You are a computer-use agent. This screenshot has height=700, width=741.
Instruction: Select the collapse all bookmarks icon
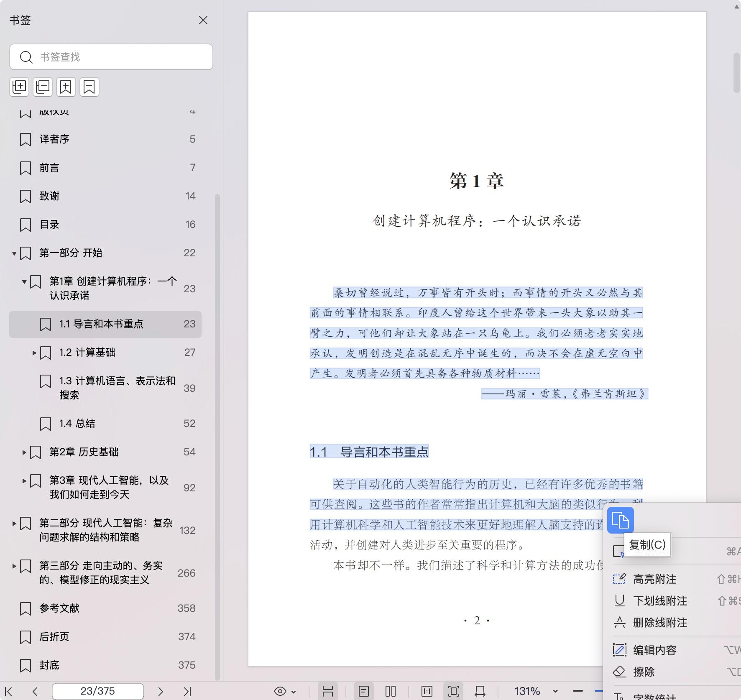tap(42, 87)
